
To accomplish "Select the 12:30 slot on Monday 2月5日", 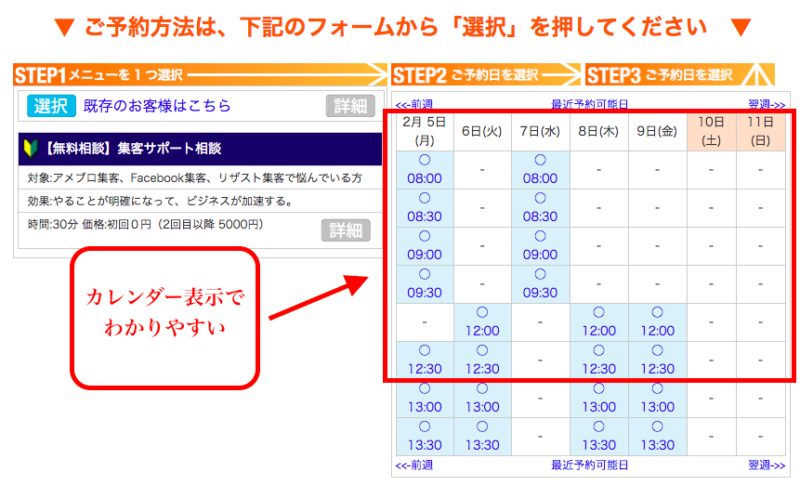I will (424, 361).
